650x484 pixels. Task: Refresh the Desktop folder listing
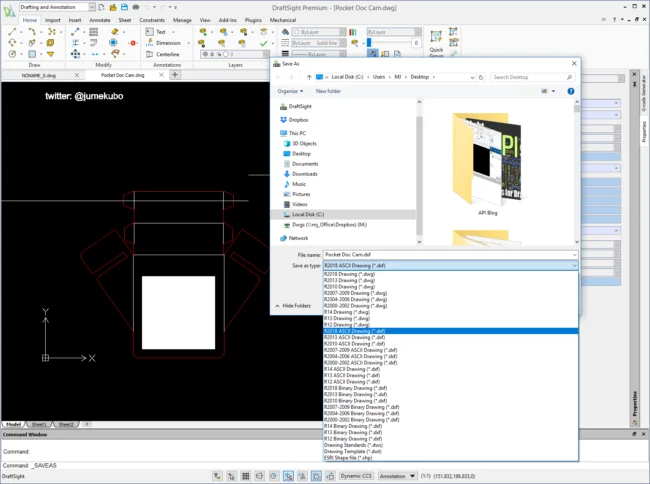tap(482, 76)
